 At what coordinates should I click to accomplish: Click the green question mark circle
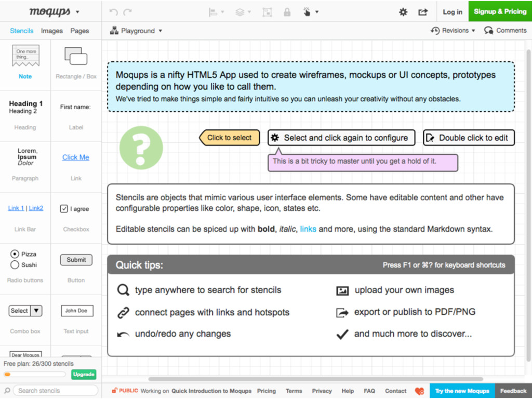tap(141, 148)
